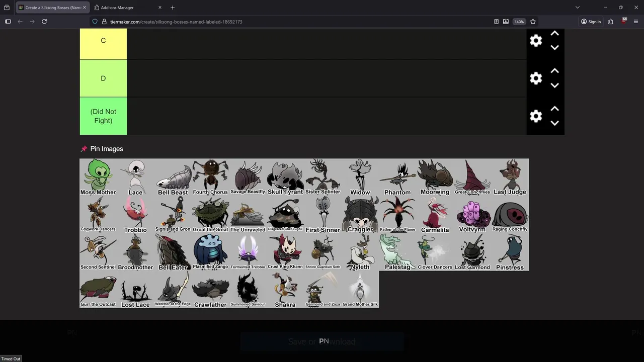Image resolution: width=644 pixels, height=362 pixels.
Task: Pick the Lost Lace boss image
Action: tap(135, 290)
